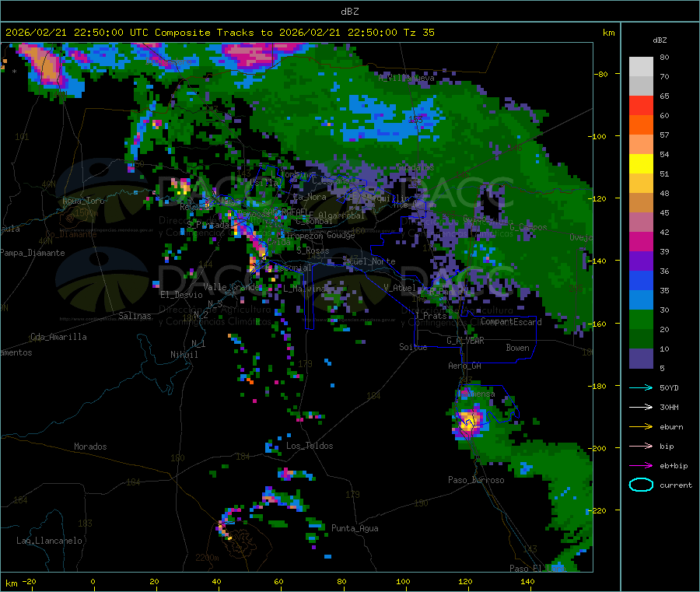Click the cyan current oval legend icon
This screenshot has height=592, width=700.
pyautogui.click(x=641, y=485)
